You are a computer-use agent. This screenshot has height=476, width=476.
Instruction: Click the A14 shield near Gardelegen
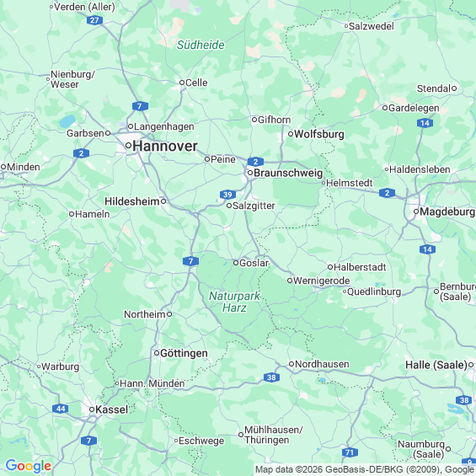click(x=425, y=123)
